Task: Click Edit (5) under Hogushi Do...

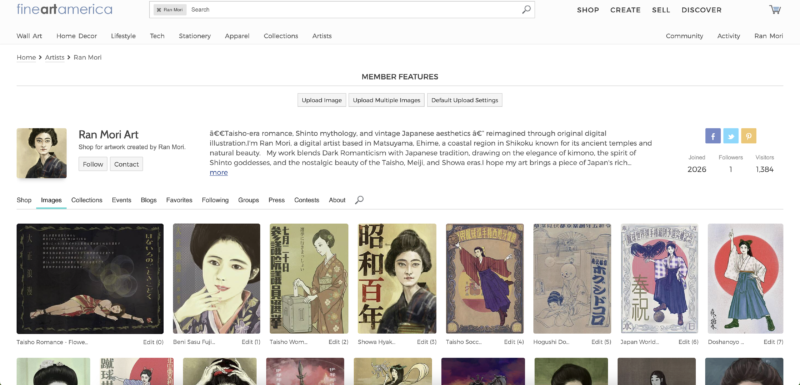Action: coord(601,342)
